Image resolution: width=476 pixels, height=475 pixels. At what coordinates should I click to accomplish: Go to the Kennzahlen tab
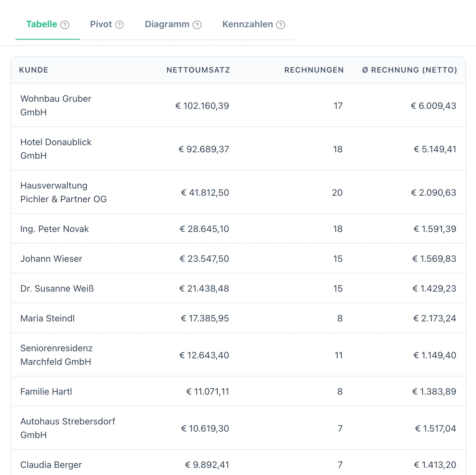pos(254,24)
